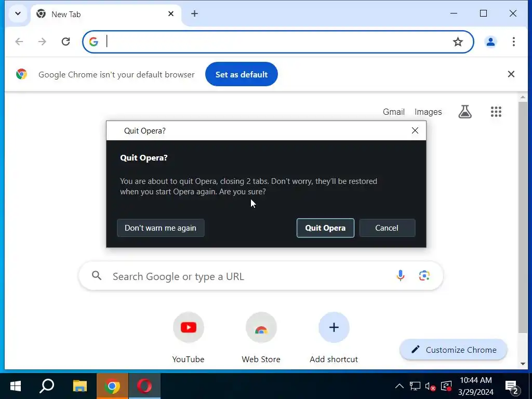
Task: Go forward in Chrome
Action: [x=43, y=42]
